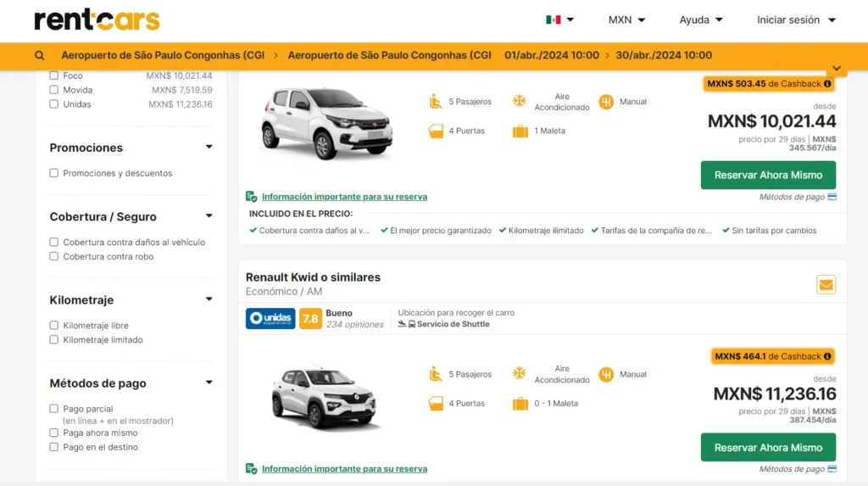868x486 pixels.
Task: Click passenger seat icon on MXN$ 10,021.44 car
Action: (x=436, y=102)
